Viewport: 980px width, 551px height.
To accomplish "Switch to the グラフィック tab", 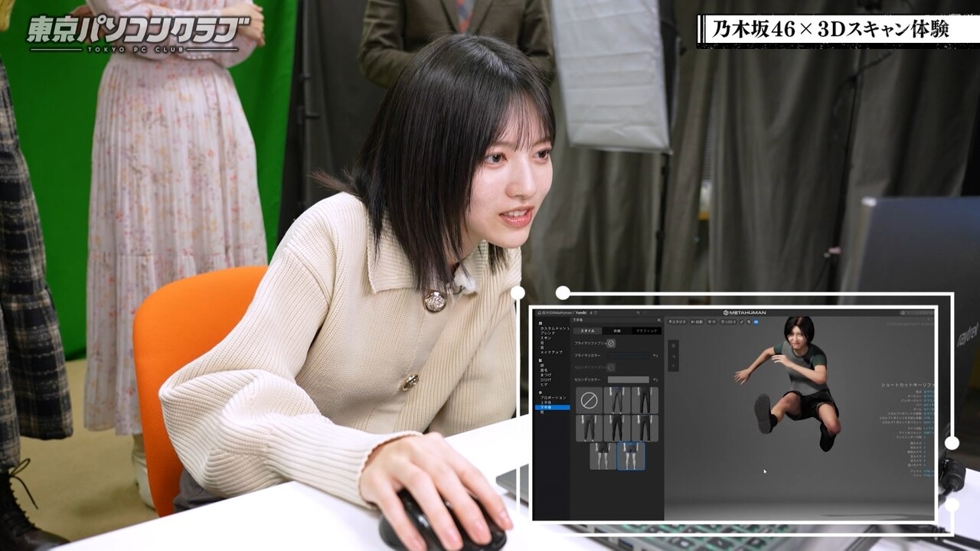I will (647, 331).
